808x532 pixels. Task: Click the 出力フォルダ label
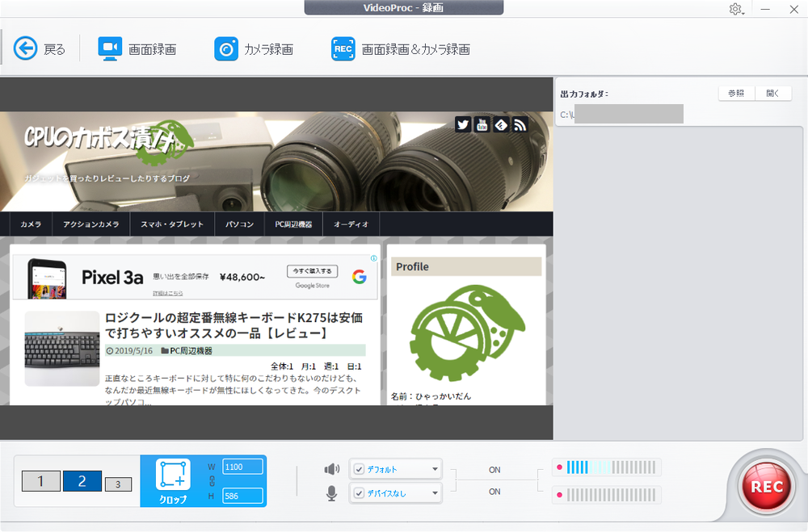coord(584,94)
